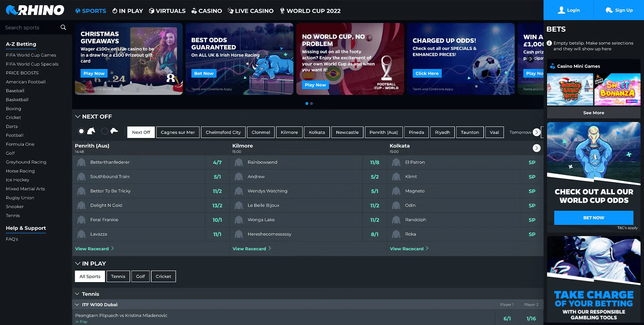
Task: Click Play Now on Christmas Giveaways banner
Action: pyautogui.click(x=94, y=73)
